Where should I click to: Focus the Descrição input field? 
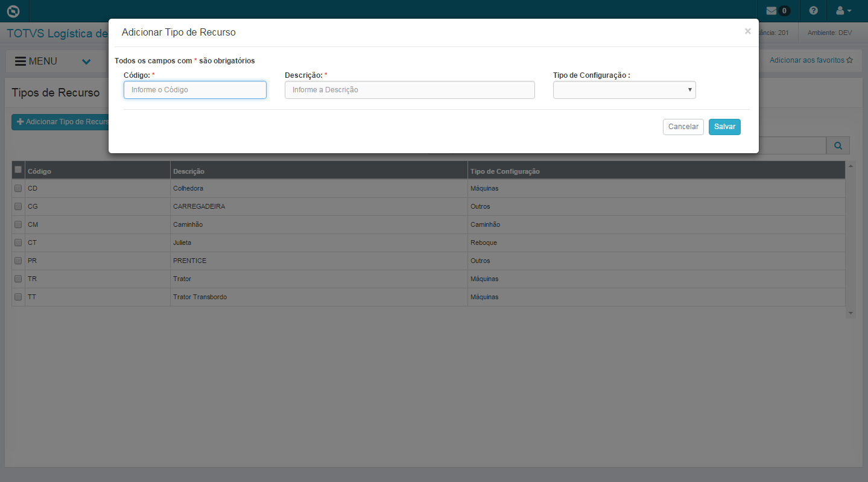(x=410, y=90)
